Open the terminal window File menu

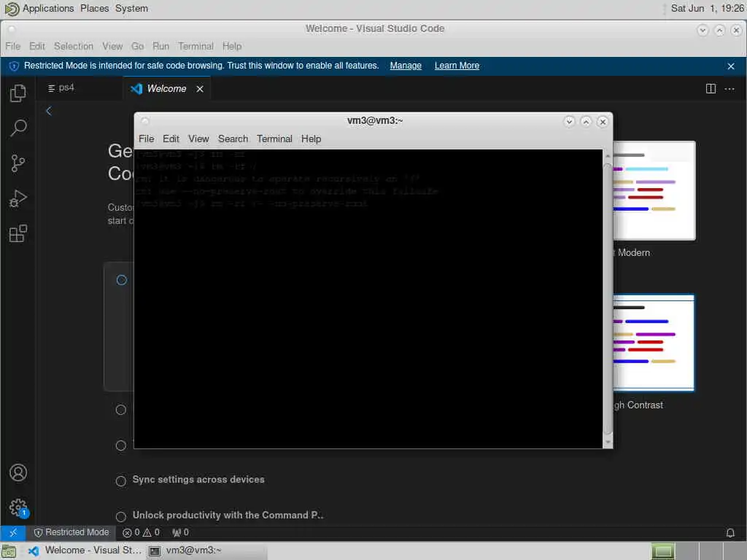(x=146, y=139)
